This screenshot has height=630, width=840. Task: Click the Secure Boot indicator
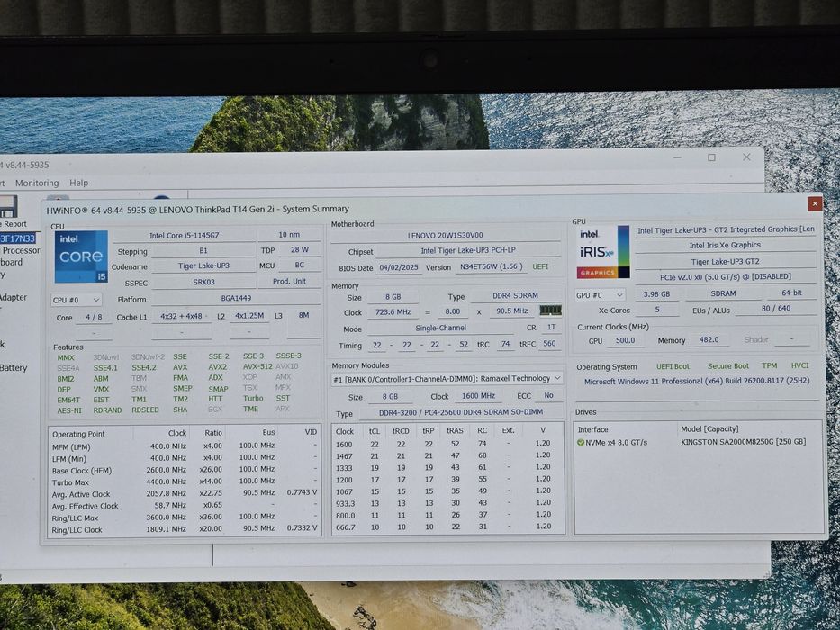click(728, 366)
